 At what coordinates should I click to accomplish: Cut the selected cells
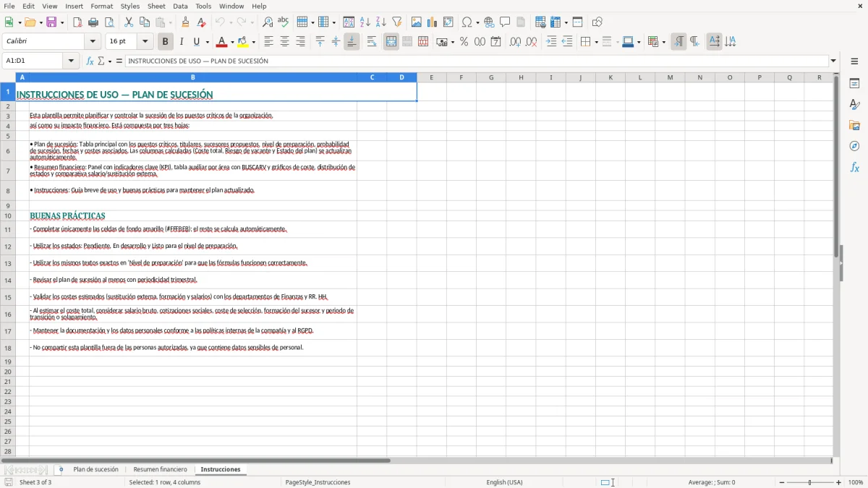click(x=129, y=22)
